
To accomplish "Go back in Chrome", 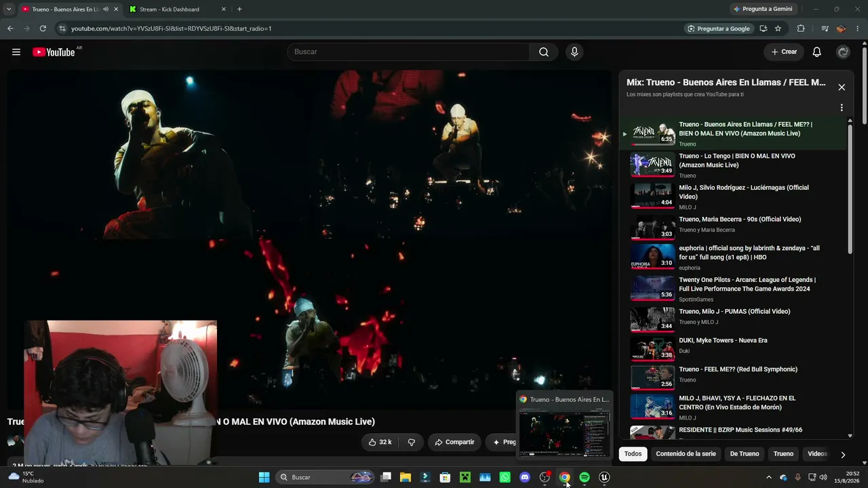I will (10, 28).
